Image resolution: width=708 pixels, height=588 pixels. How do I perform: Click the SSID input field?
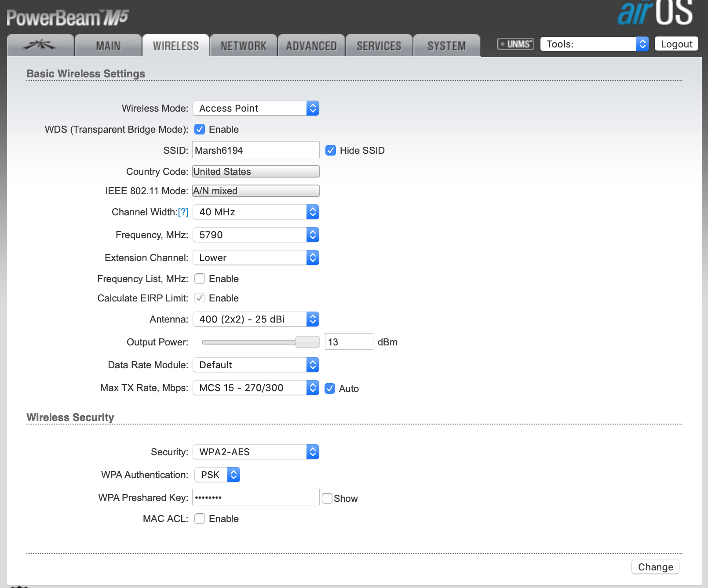(x=256, y=150)
